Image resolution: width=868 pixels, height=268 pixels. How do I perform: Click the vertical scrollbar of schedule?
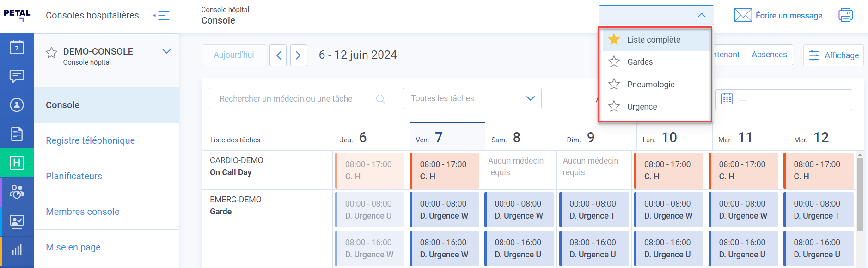[x=860, y=194]
